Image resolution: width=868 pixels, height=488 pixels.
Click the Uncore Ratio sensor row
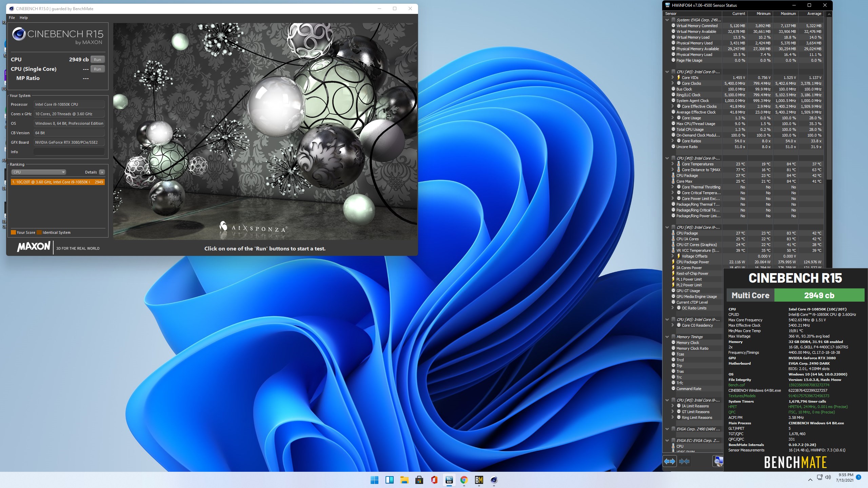[x=743, y=147]
